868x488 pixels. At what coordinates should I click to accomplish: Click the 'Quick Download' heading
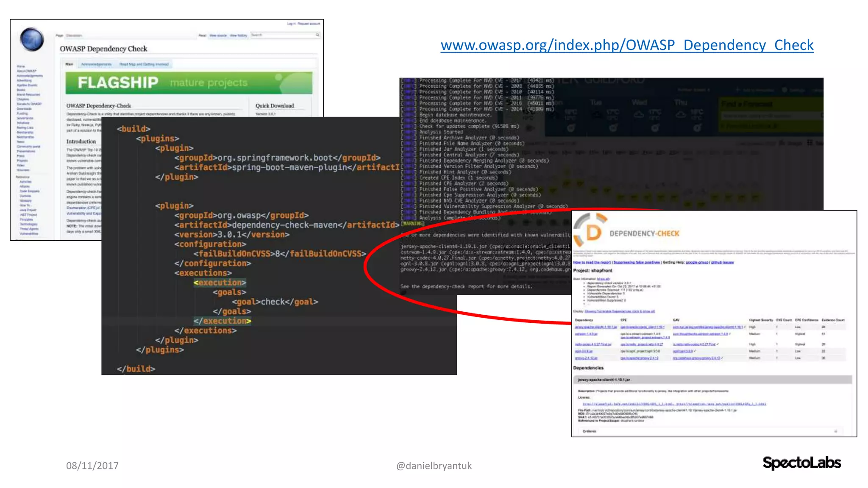[275, 106]
